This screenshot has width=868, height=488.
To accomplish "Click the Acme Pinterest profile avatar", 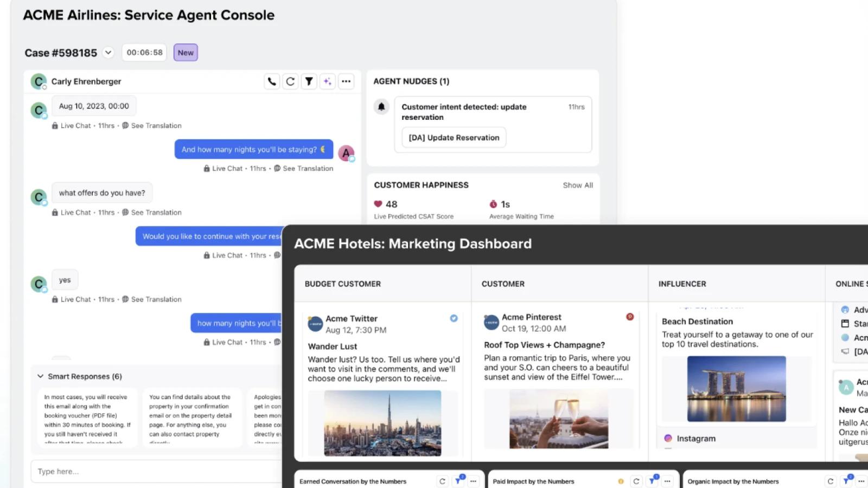I will click(492, 322).
